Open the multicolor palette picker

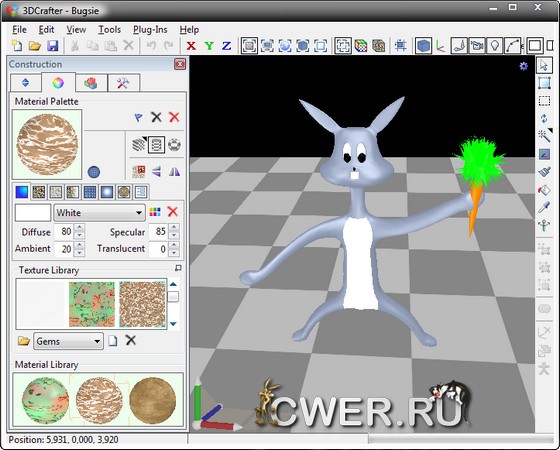point(155,212)
